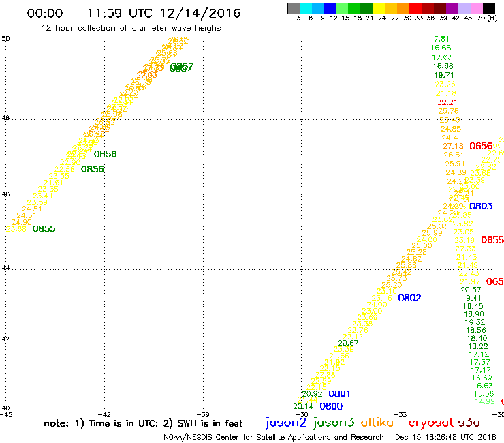
Task: Click the 22.58 wave height value
Action: [64, 169]
